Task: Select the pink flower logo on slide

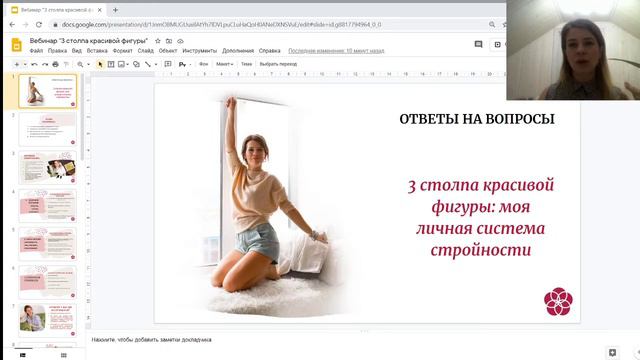Action: [x=558, y=302]
